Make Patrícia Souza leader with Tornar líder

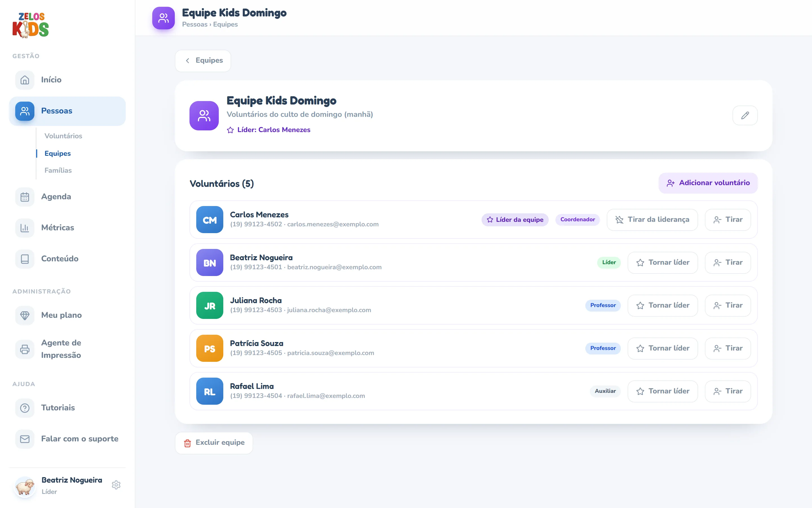(x=663, y=349)
